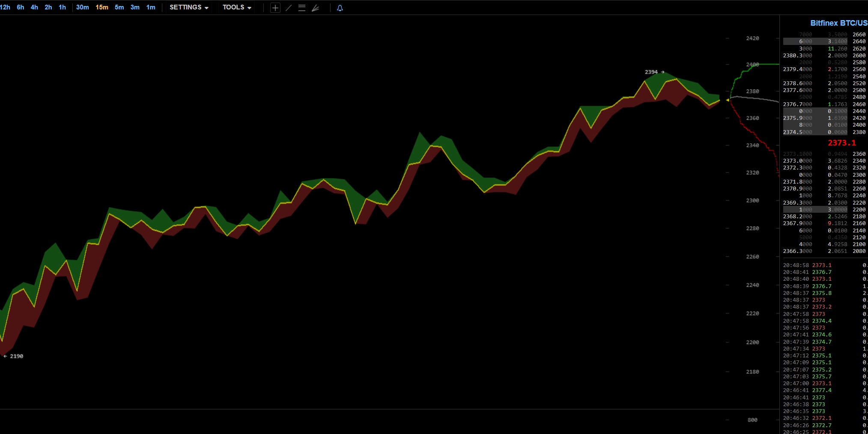Choose the horizontal lines drawing tool
The height and width of the screenshot is (434, 868).
tap(302, 8)
